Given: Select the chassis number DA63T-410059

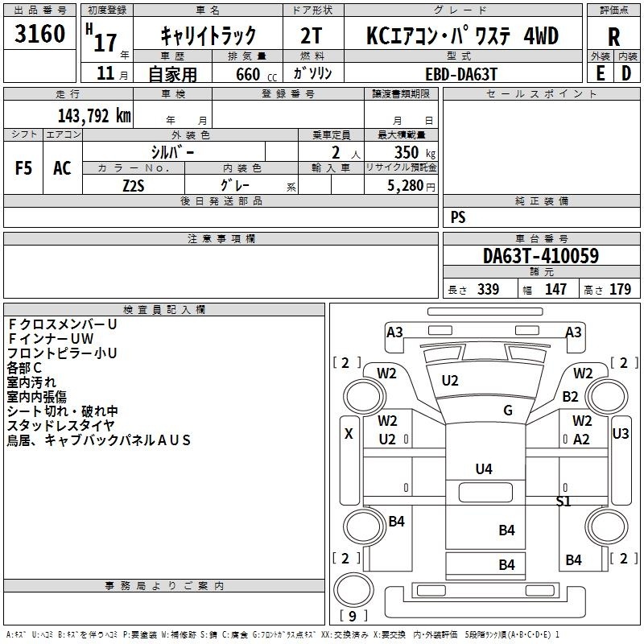Looking at the screenshot, I should 541,256.
